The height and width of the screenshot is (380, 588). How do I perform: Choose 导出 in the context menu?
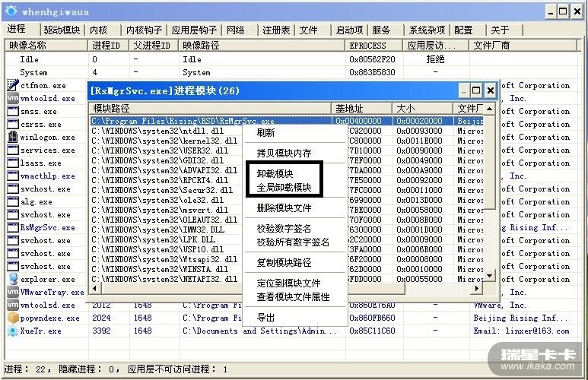coord(265,318)
